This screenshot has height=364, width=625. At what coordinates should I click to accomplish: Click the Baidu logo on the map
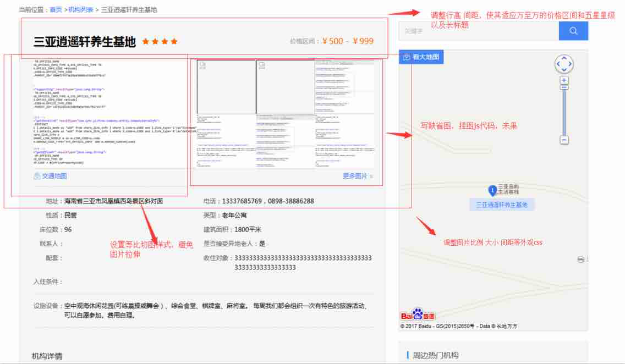(417, 316)
